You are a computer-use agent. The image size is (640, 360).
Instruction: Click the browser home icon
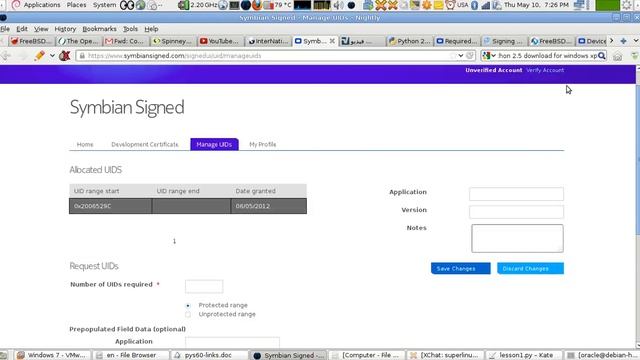click(618, 56)
